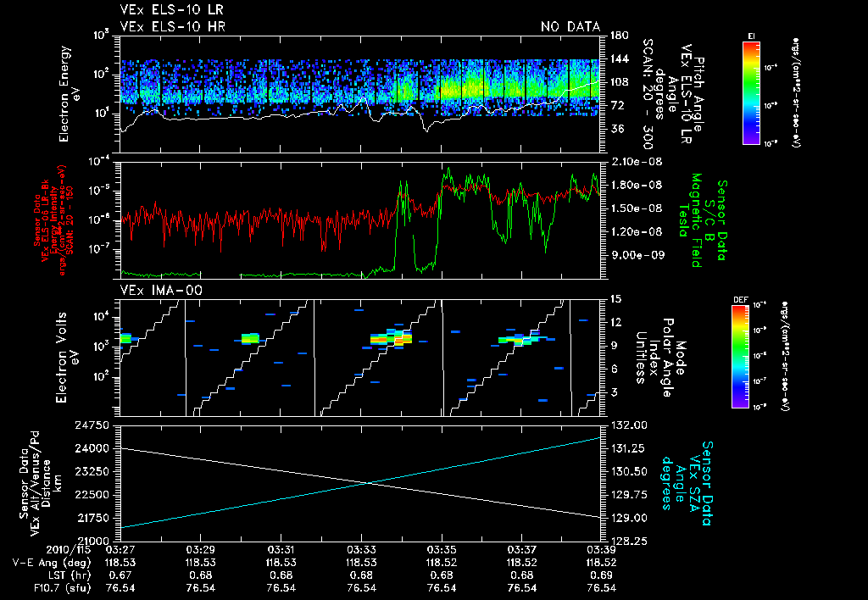Click the 'VEx IMA-00' panel title
Image resolution: width=868 pixels, height=600 pixels.
(161, 290)
